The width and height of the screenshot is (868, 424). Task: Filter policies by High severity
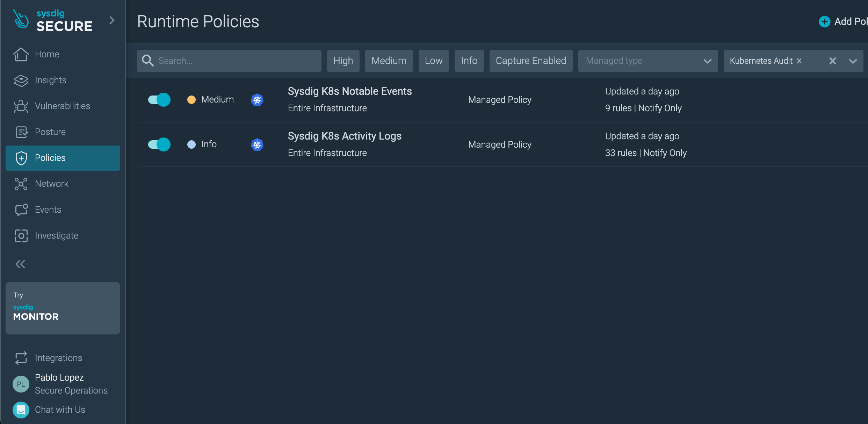coord(343,61)
